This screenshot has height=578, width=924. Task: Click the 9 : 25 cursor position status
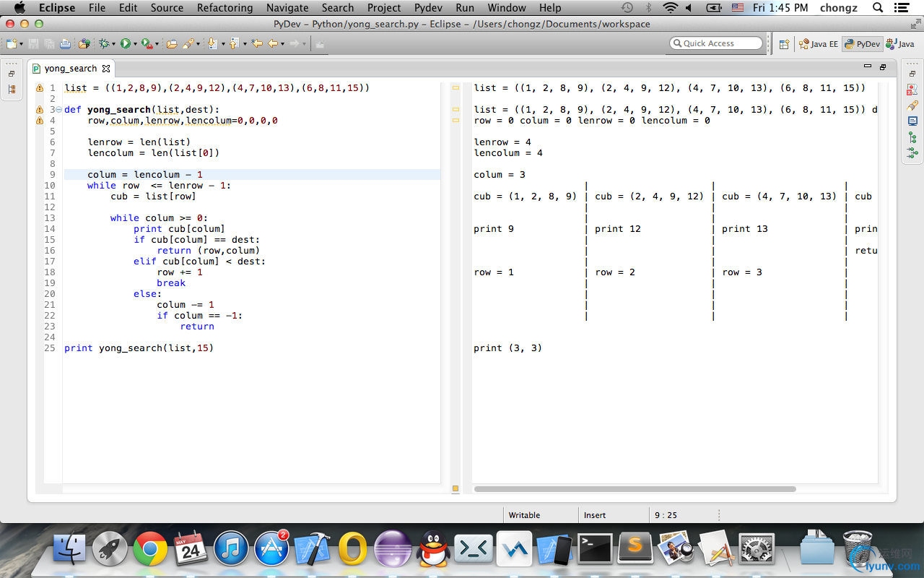coord(666,515)
